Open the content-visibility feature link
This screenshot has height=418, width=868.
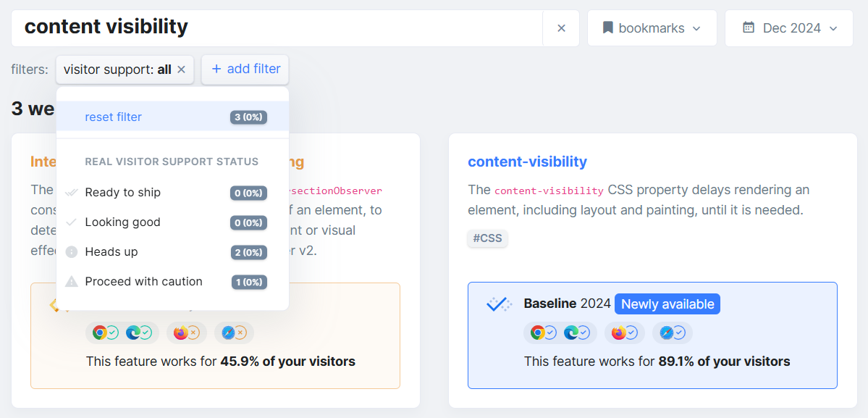pyautogui.click(x=528, y=162)
